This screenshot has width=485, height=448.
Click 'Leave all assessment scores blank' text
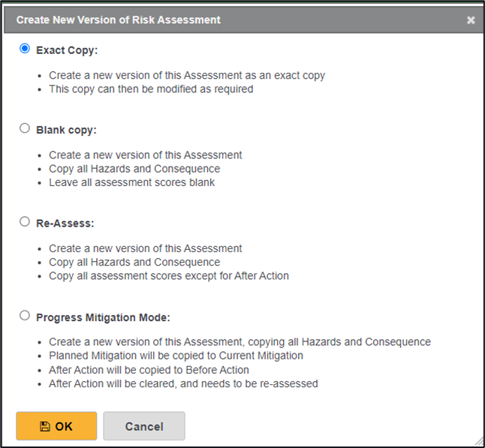coord(131,182)
